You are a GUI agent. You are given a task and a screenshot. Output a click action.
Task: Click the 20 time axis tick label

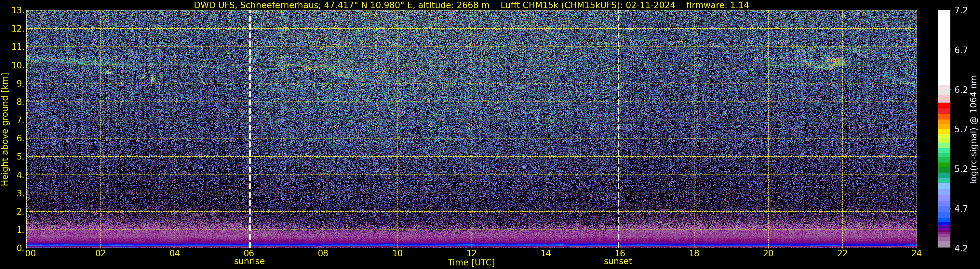(x=768, y=254)
